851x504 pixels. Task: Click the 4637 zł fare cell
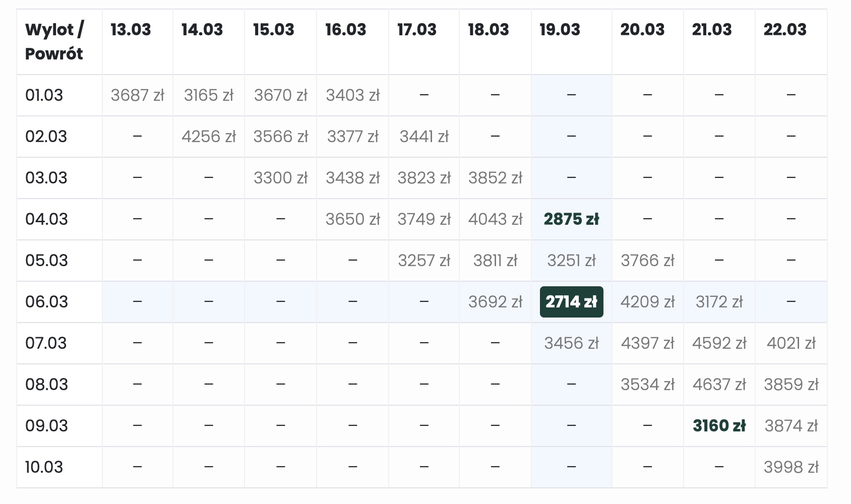pyautogui.click(x=719, y=385)
